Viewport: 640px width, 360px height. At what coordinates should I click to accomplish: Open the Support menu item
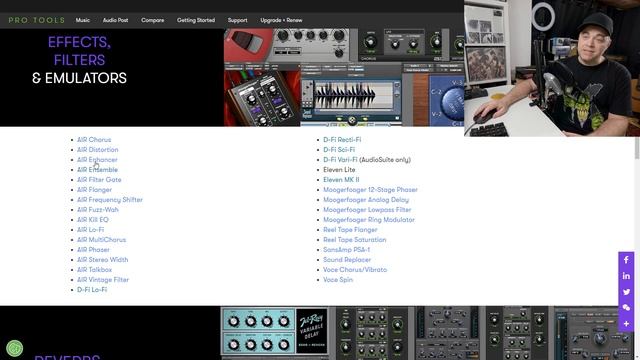tap(238, 20)
